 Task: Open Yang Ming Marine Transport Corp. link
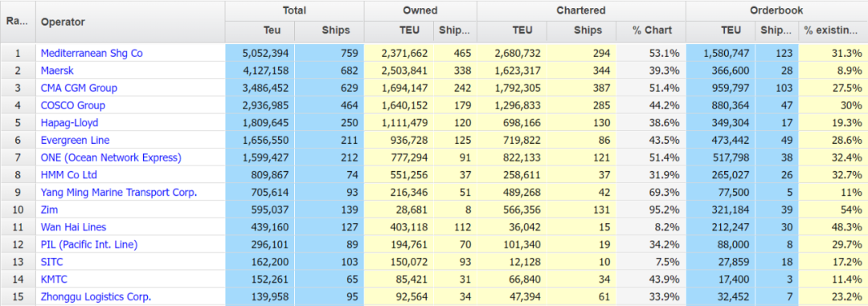119,193
